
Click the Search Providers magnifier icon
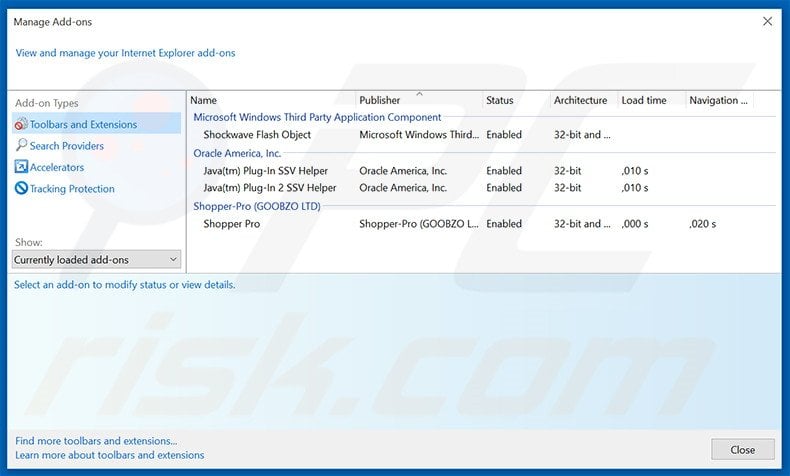[21, 146]
